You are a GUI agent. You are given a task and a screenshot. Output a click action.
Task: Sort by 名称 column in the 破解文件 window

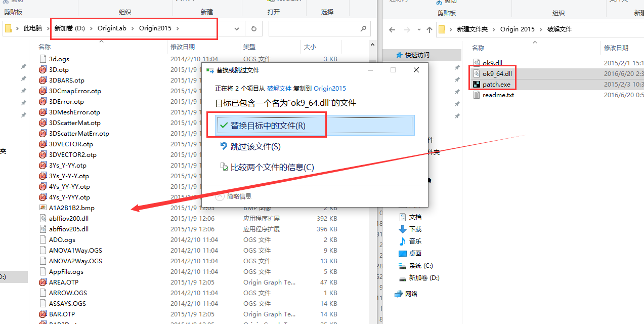(478, 48)
